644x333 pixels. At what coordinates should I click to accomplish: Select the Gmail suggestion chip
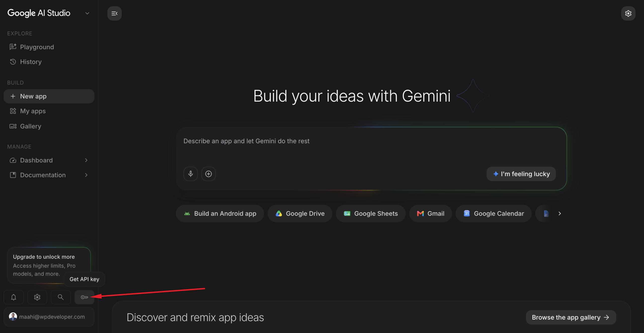[x=431, y=214]
